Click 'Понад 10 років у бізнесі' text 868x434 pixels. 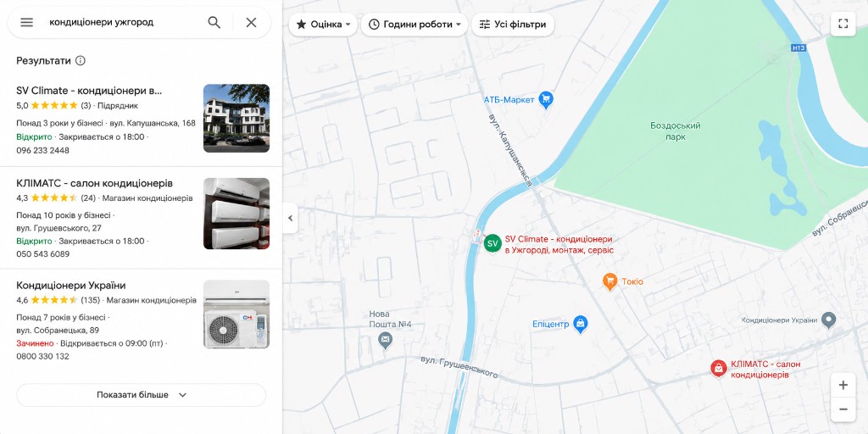[x=63, y=214]
